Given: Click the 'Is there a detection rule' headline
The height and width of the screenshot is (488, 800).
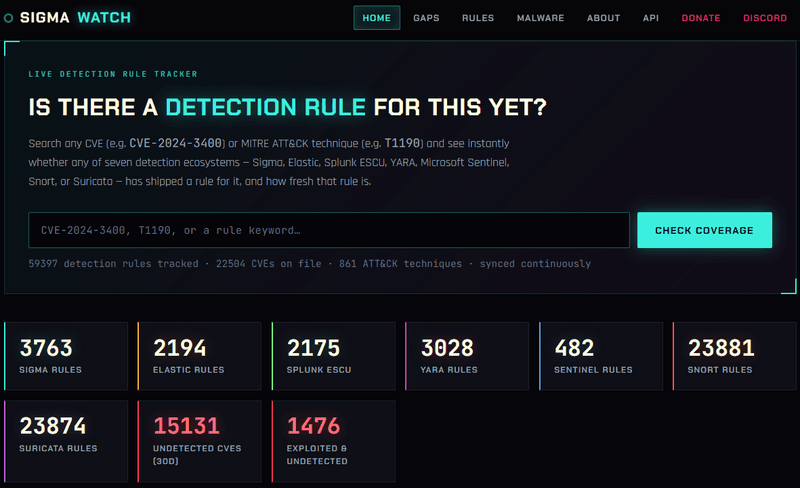Looking at the screenshot, I should [287, 107].
